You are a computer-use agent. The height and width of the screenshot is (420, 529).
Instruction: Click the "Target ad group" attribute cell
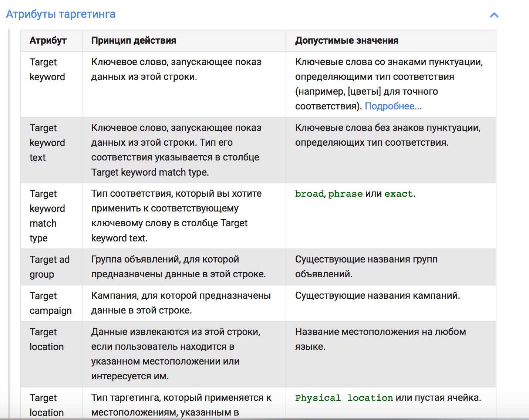click(x=50, y=267)
